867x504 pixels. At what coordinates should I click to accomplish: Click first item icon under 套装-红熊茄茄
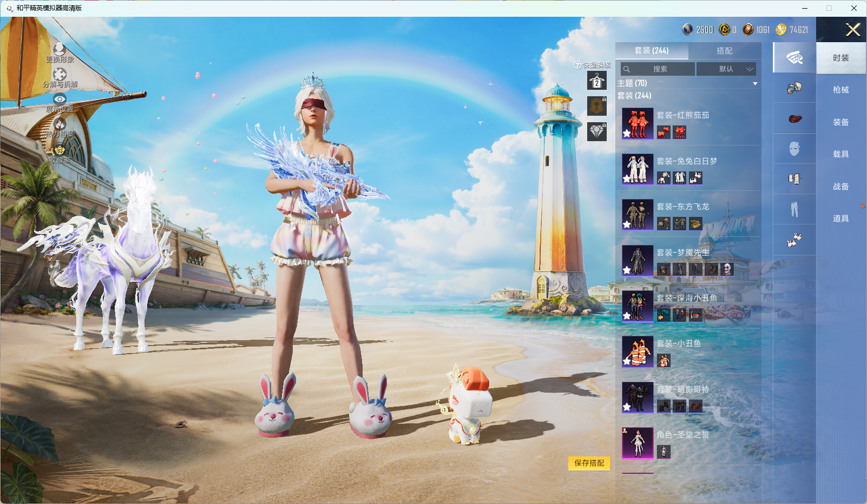point(664,132)
